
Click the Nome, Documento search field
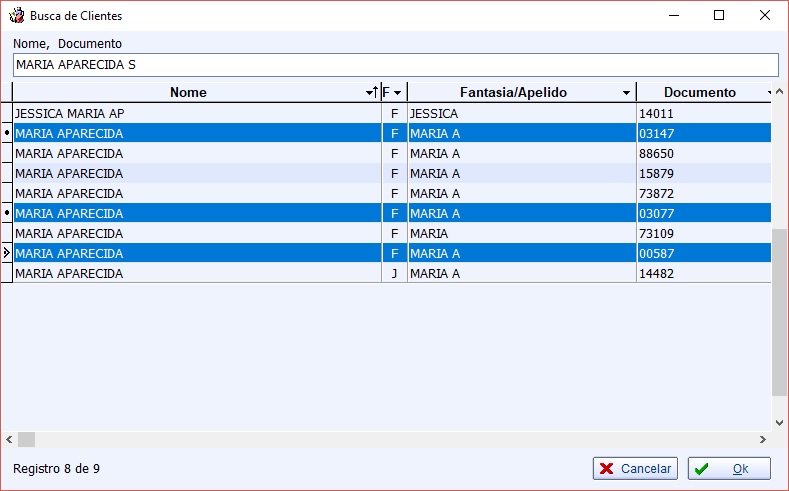396,65
